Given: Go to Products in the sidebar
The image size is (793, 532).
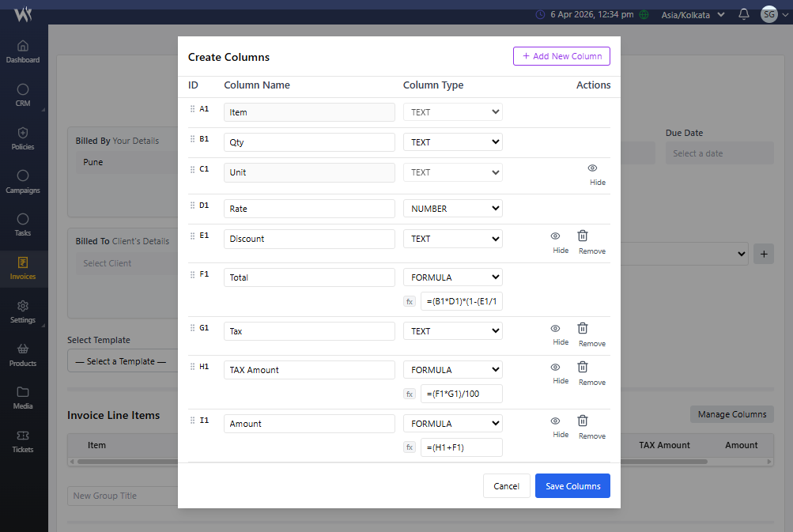Looking at the screenshot, I should [23, 355].
